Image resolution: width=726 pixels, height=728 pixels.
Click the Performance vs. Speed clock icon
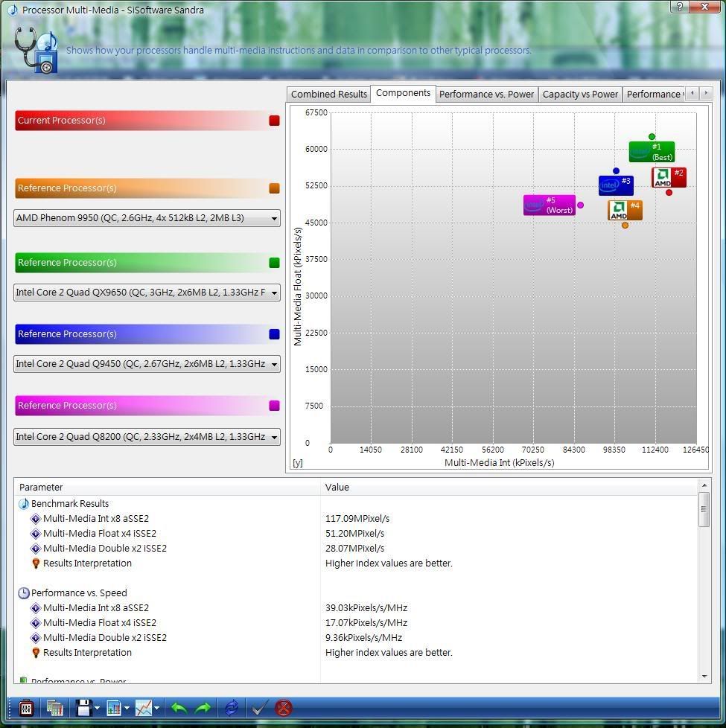tap(23, 593)
